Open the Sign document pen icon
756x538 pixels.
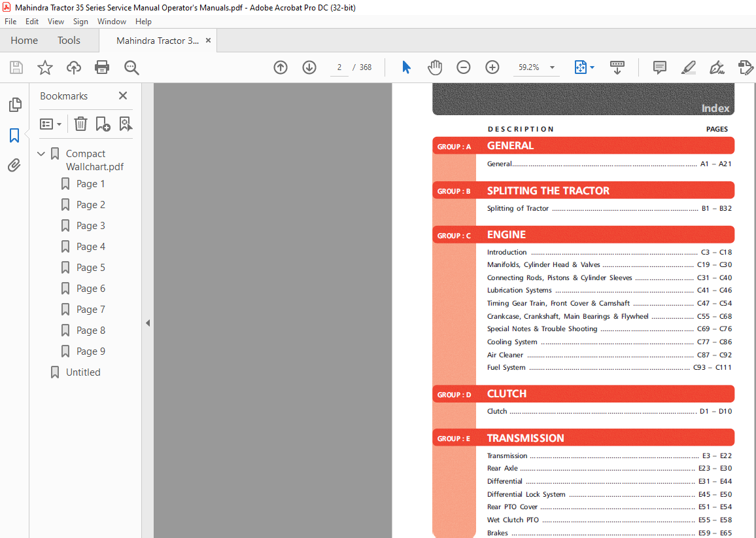(717, 67)
